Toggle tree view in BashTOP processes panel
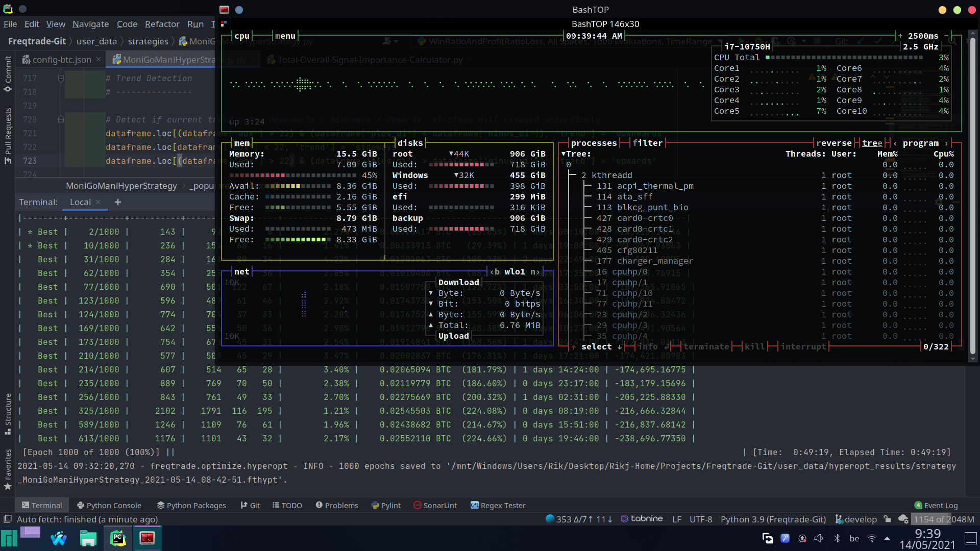 click(x=873, y=143)
